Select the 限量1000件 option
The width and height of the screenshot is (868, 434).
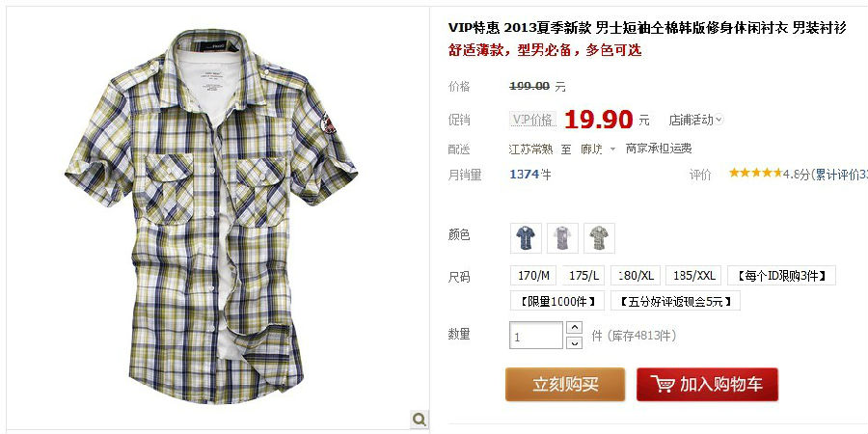(557, 301)
